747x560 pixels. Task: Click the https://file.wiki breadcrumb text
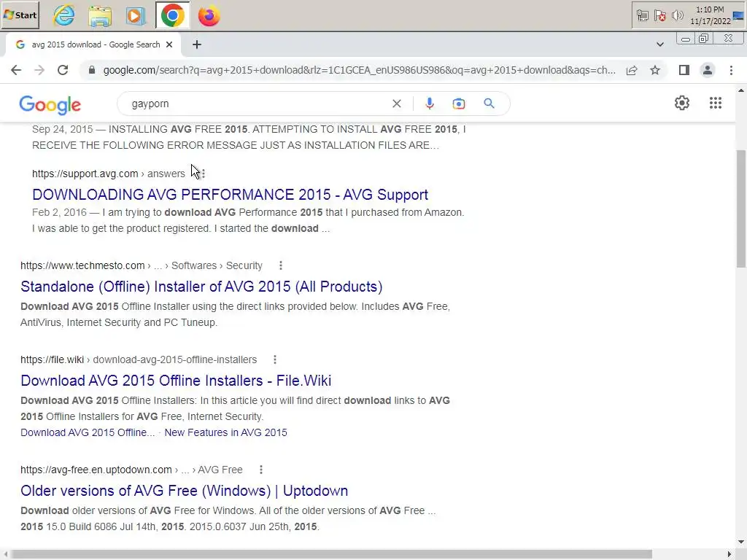coord(52,359)
